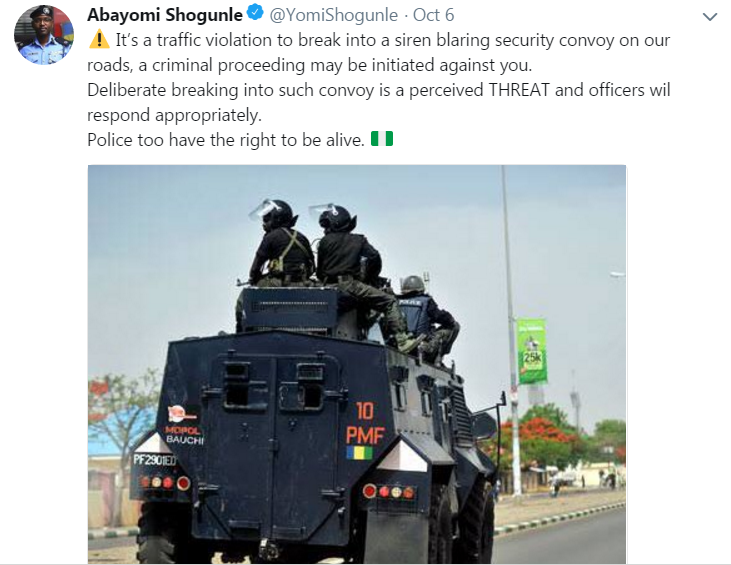Click the right-side red tail lights
731x565 pixels.
(x=388, y=491)
